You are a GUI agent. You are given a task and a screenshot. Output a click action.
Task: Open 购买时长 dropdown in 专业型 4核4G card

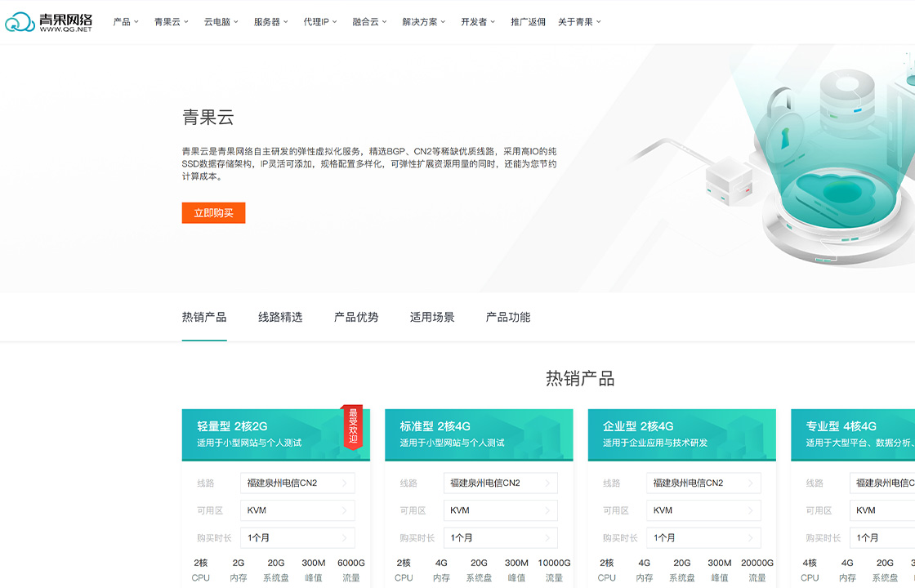[x=882, y=538]
